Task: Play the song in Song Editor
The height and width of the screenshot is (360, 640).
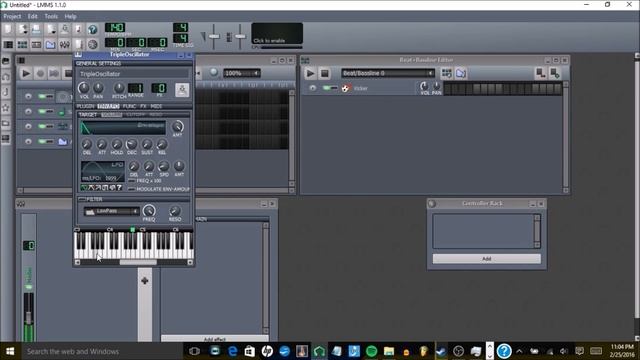Action: point(26,73)
